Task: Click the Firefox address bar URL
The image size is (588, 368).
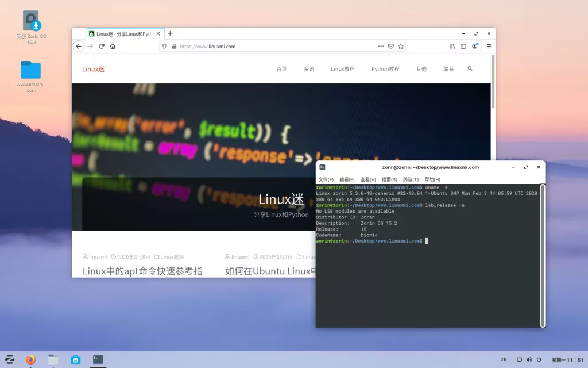Action: 207,46
